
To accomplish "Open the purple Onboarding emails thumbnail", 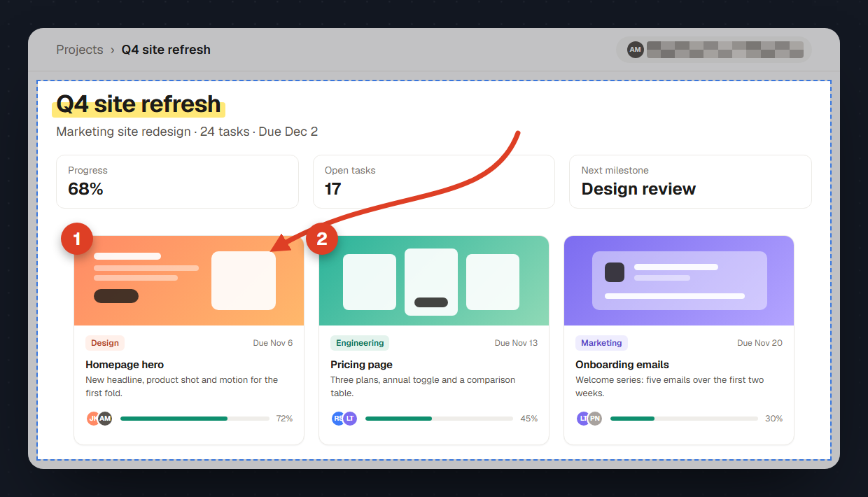I will coord(679,281).
